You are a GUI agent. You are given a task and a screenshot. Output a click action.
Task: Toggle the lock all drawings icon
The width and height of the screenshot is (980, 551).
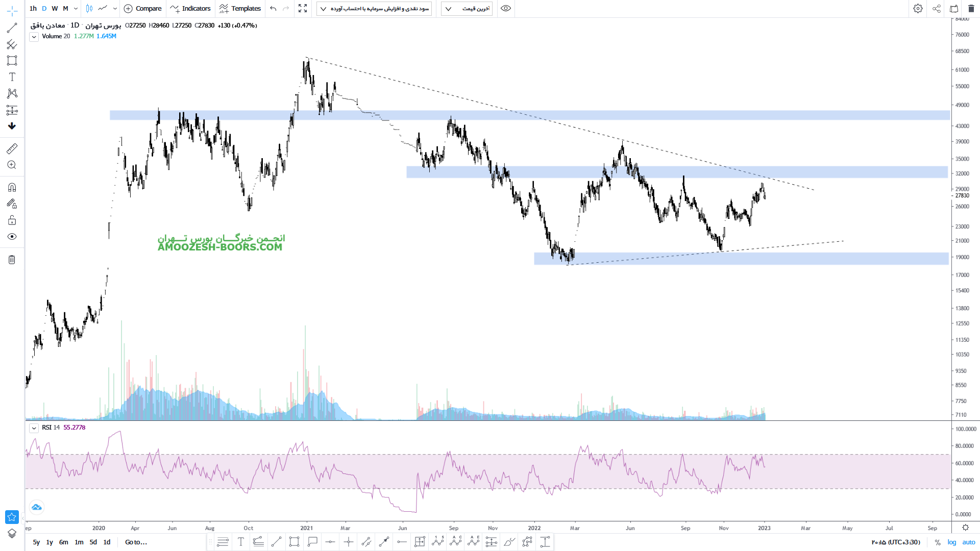(12, 220)
